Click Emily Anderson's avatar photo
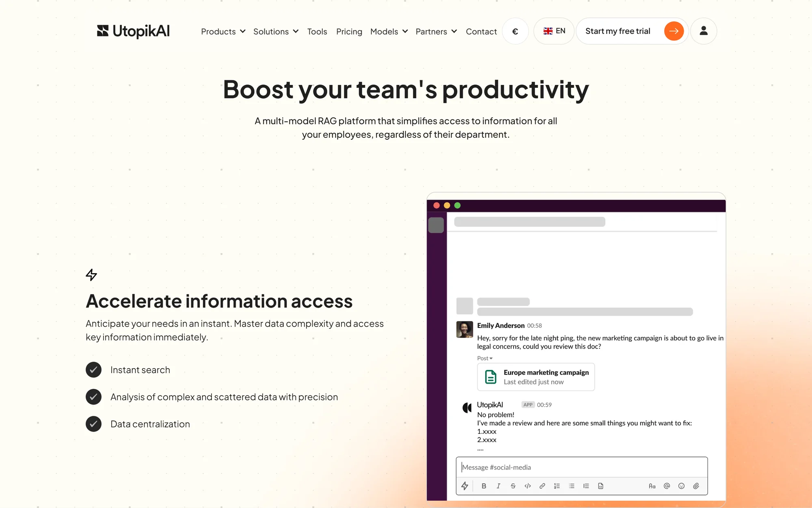 (x=464, y=329)
